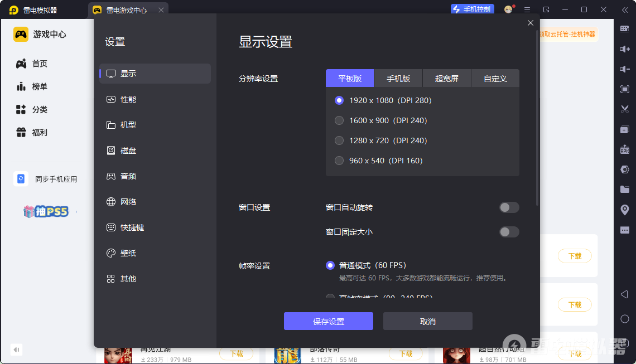Click the 手机控制 phone control button
This screenshot has height=364, width=636.
[x=472, y=9]
